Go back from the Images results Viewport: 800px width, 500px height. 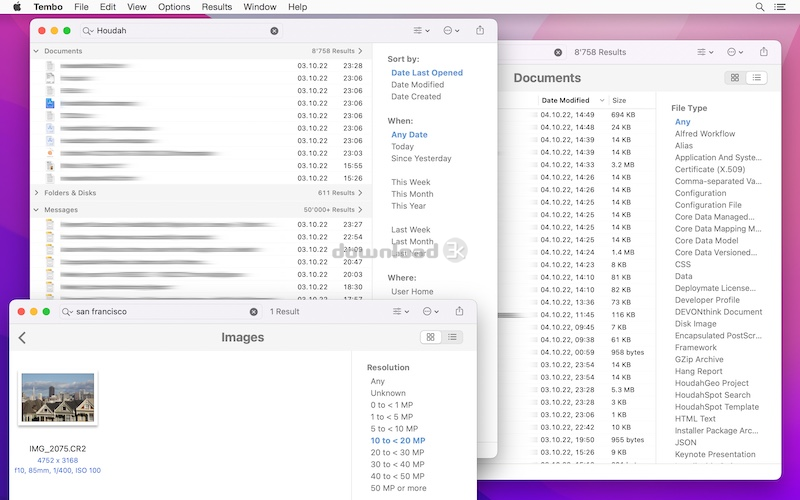[x=22, y=337]
